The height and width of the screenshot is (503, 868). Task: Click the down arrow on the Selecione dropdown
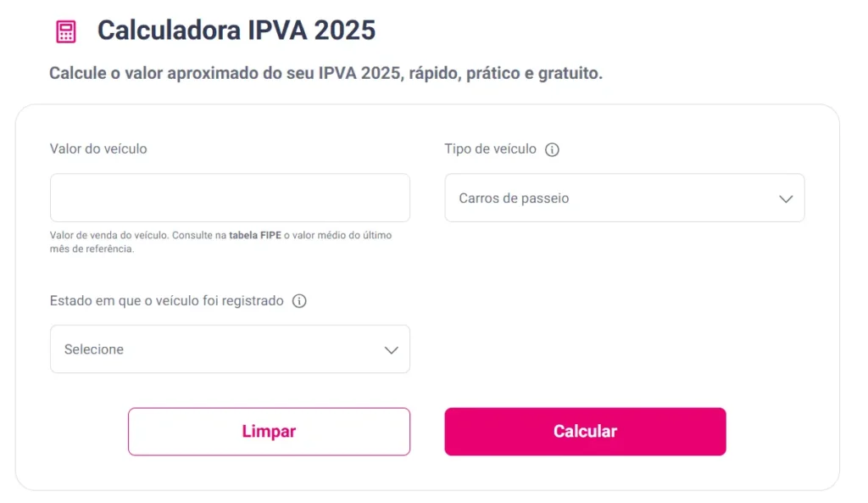pos(390,349)
